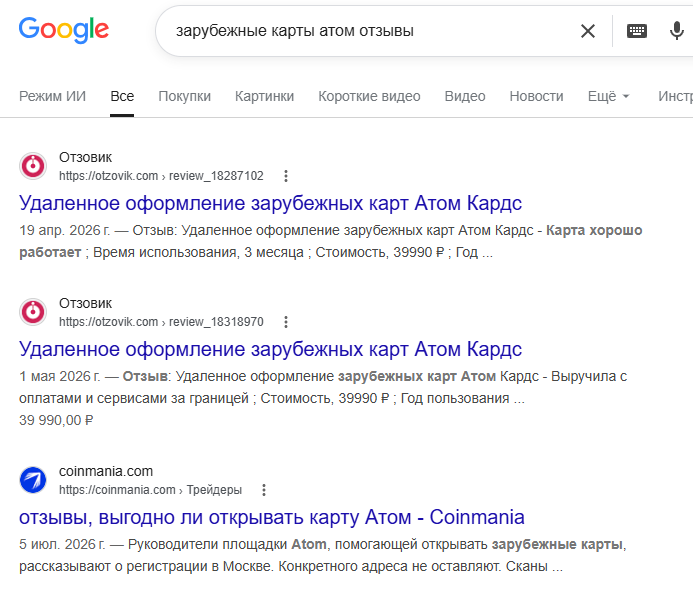Screen dimensions: 693x589
Task: Open the Картинки tab
Action: tap(264, 96)
